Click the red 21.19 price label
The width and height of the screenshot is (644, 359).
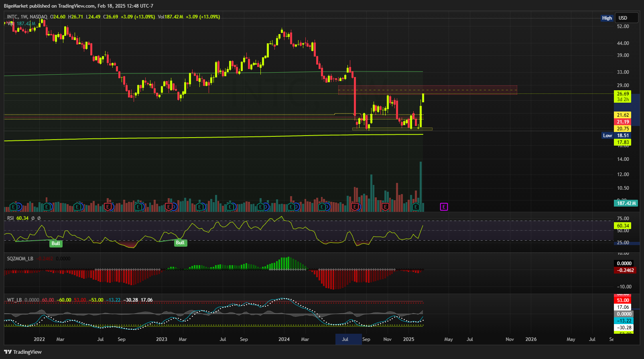(x=623, y=122)
